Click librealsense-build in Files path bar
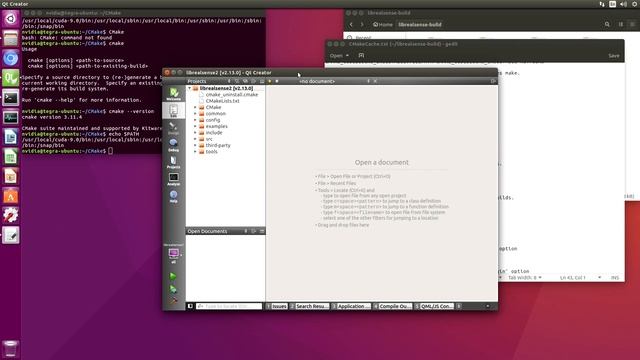This screenshot has height=360, width=640. (x=420, y=24)
